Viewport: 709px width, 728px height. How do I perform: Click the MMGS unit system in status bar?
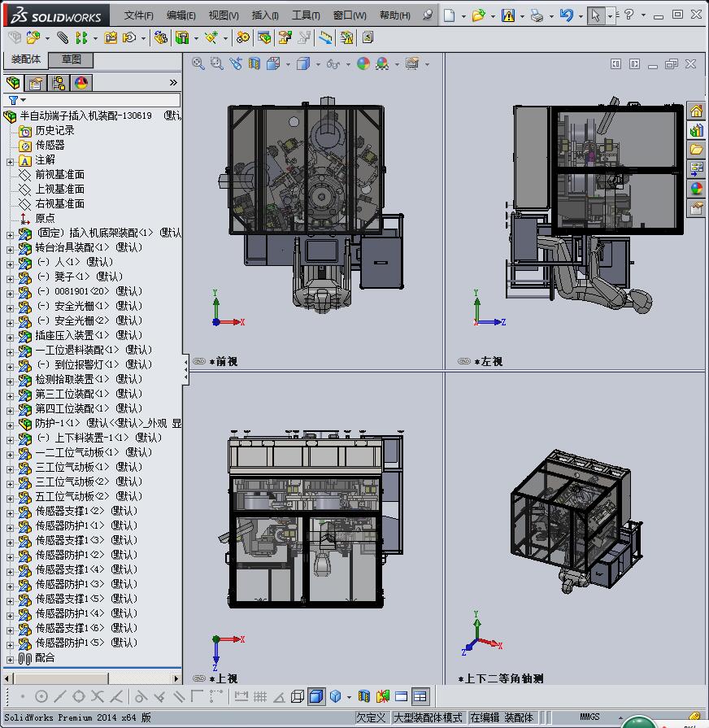pyautogui.click(x=589, y=717)
